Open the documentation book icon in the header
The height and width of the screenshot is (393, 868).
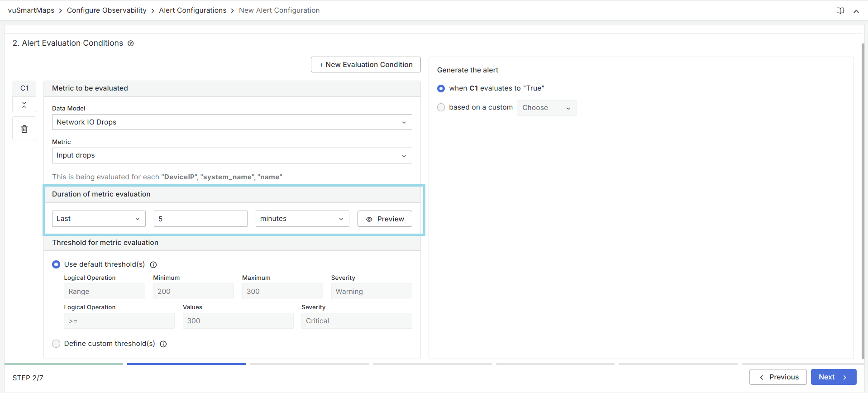(840, 11)
